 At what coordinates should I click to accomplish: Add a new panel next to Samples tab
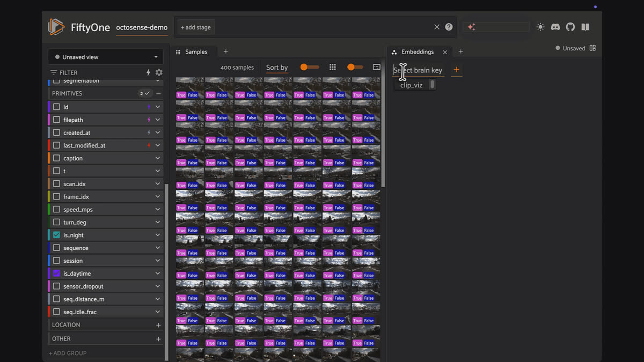pyautogui.click(x=226, y=51)
